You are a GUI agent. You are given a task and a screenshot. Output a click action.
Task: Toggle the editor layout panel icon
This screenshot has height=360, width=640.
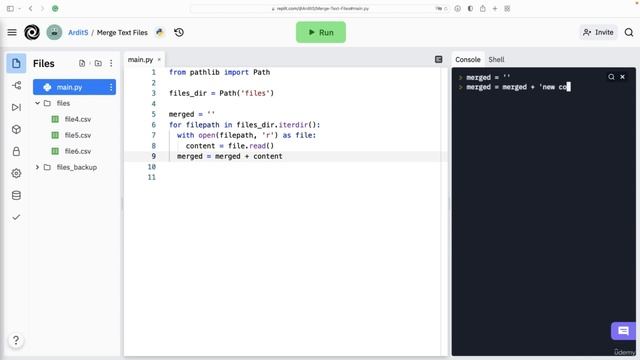[x=439, y=60]
